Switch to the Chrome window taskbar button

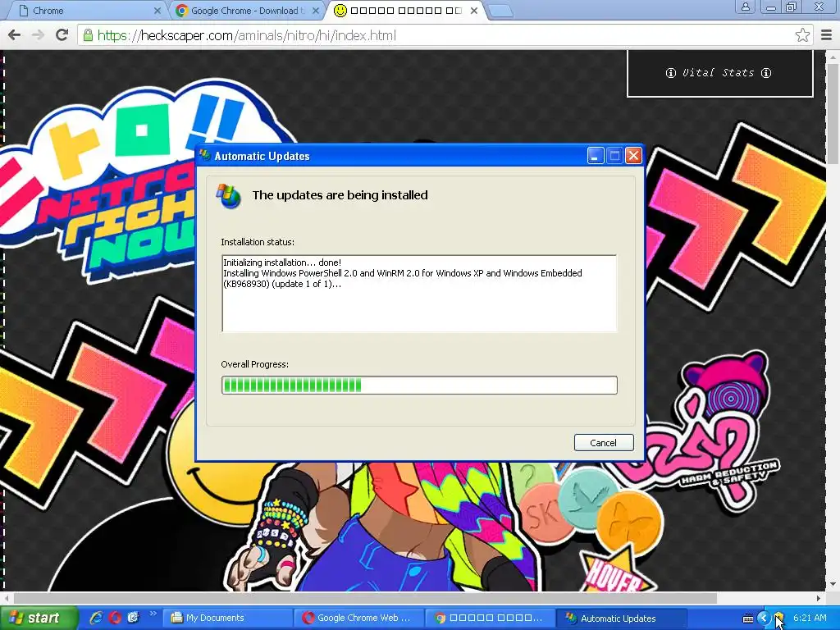(490, 618)
